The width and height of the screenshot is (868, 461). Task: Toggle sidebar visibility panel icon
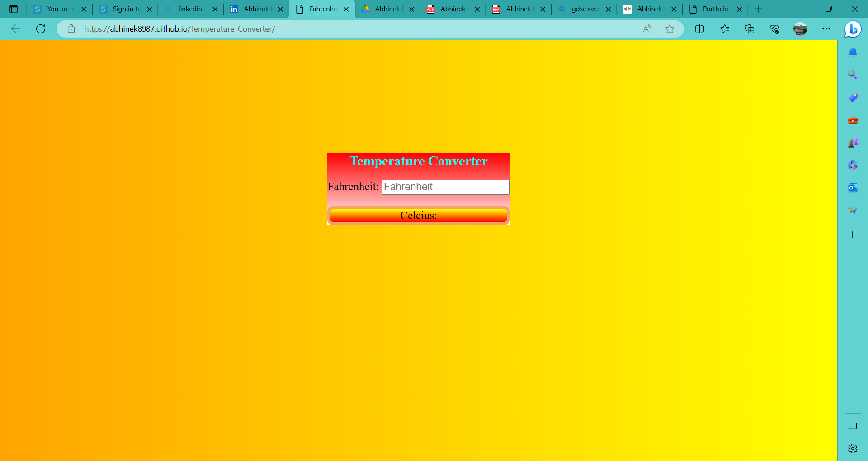click(x=853, y=426)
